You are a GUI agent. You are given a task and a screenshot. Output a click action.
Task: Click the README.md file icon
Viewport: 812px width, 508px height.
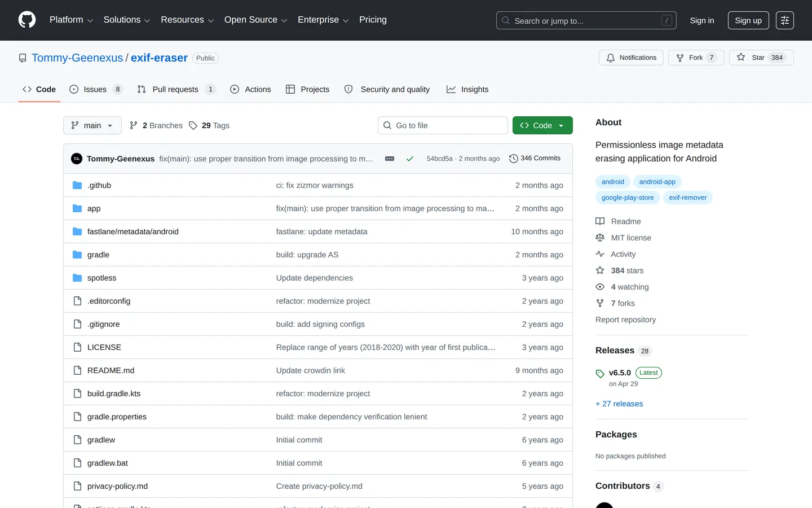tap(77, 370)
